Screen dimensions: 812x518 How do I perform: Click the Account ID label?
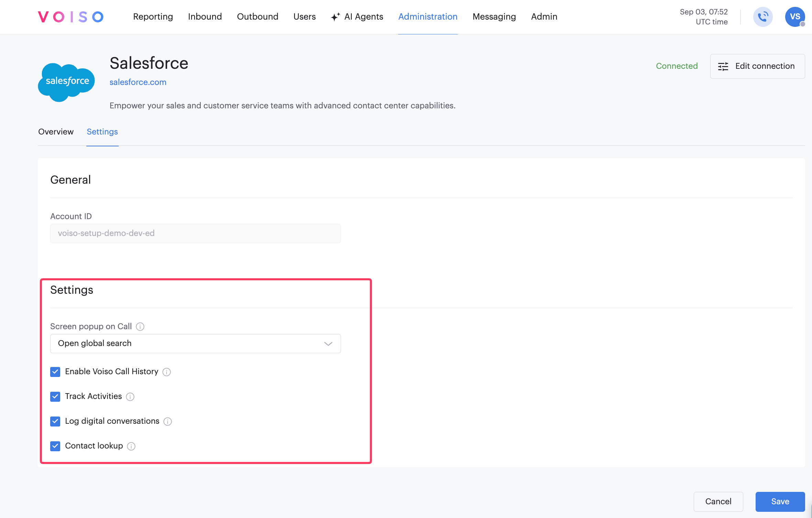tap(71, 216)
